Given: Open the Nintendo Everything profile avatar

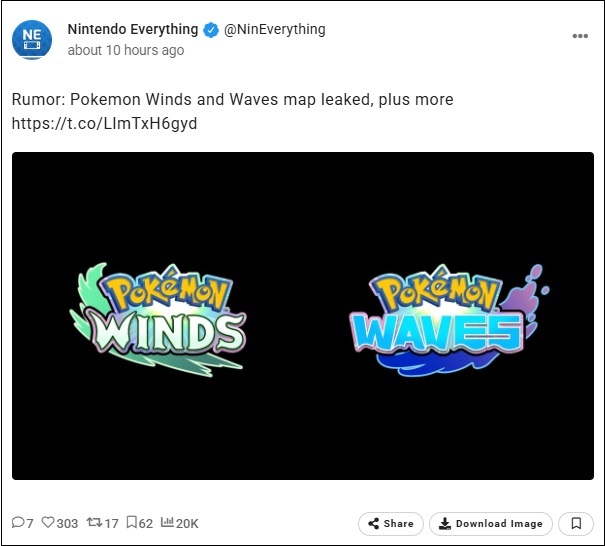Looking at the screenshot, I should (32, 40).
